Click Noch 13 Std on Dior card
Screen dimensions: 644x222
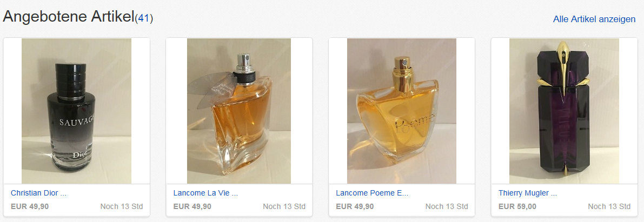(x=122, y=206)
